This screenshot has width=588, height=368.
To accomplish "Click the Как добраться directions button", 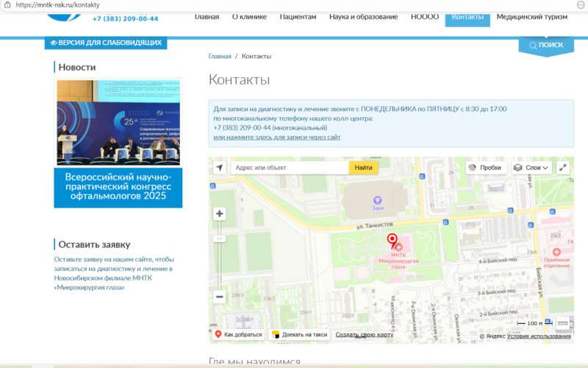I will pyautogui.click(x=237, y=334).
